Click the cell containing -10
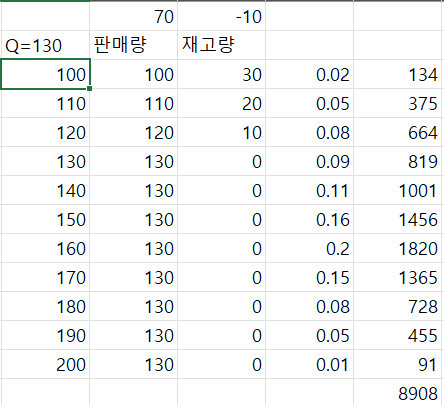The image size is (444, 405). [x=221, y=16]
